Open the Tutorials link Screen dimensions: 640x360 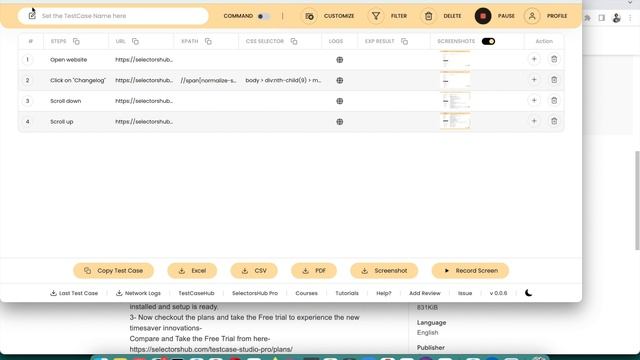[347, 293]
